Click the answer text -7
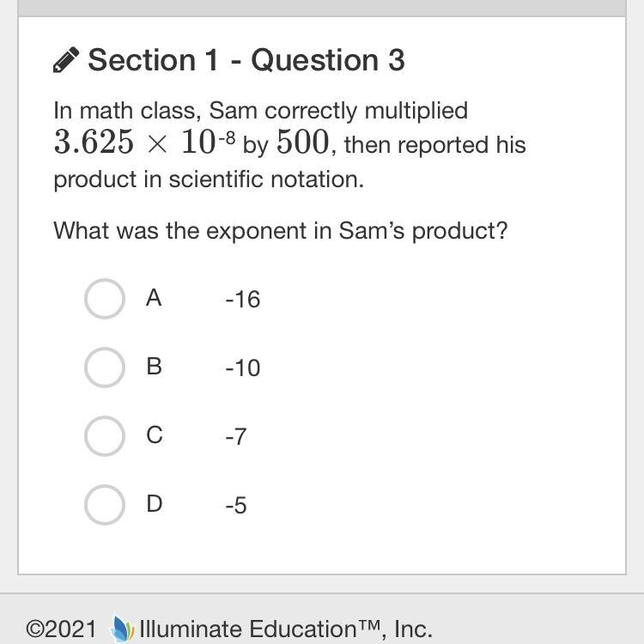This screenshot has width=644, height=644. pos(236,437)
